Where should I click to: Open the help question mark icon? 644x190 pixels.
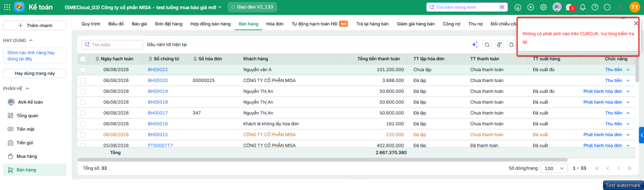click(595, 7)
